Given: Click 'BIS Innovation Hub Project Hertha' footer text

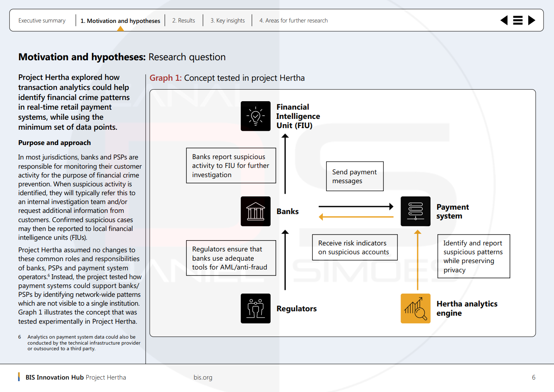Looking at the screenshot, I should [76, 378].
